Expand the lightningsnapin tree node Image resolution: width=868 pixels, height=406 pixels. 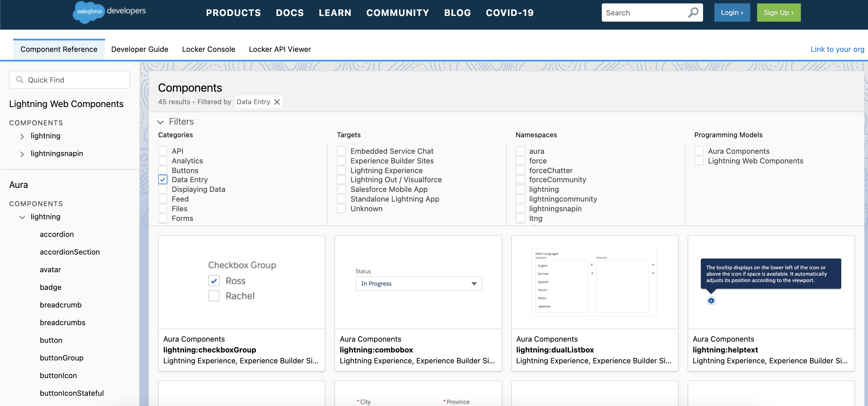22,154
